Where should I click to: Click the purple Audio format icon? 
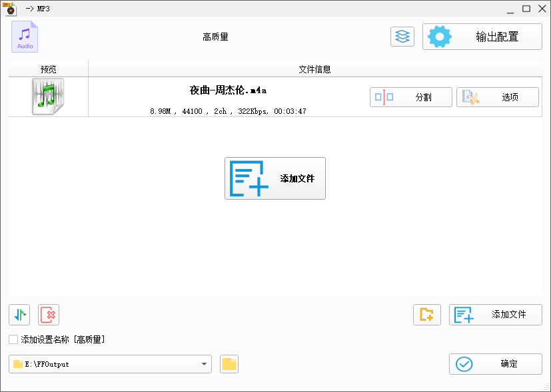pyautogui.click(x=25, y=37)
